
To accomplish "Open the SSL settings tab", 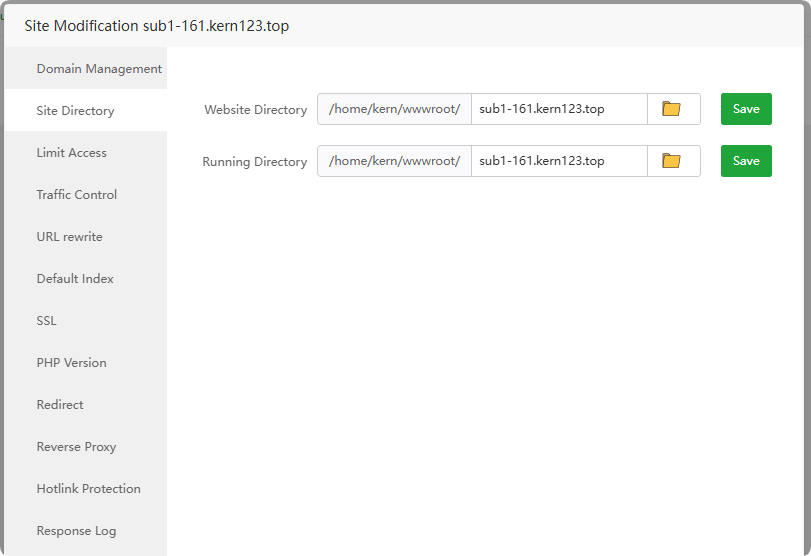I will click(x=86, y=321).
